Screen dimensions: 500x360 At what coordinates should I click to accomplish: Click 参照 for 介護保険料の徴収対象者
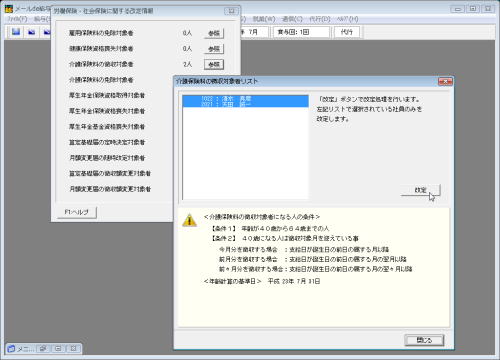coord(214,64)
